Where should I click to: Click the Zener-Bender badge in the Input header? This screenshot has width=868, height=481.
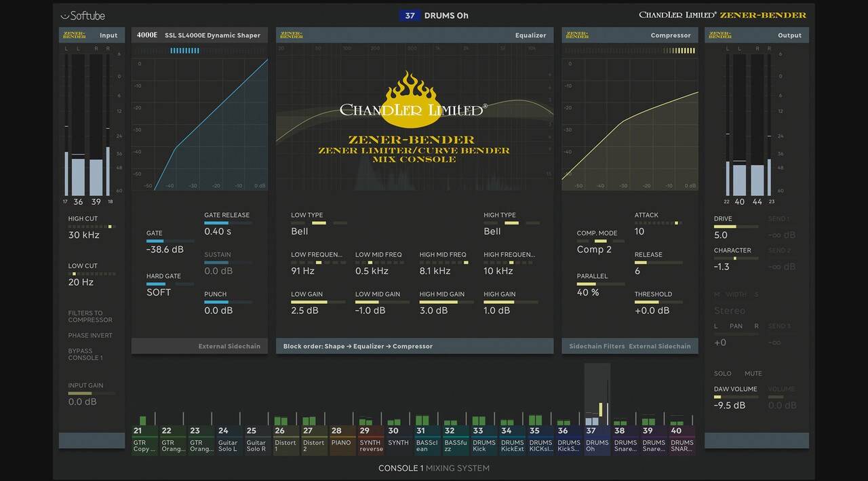pyautogui.click(x=74, y=35)
